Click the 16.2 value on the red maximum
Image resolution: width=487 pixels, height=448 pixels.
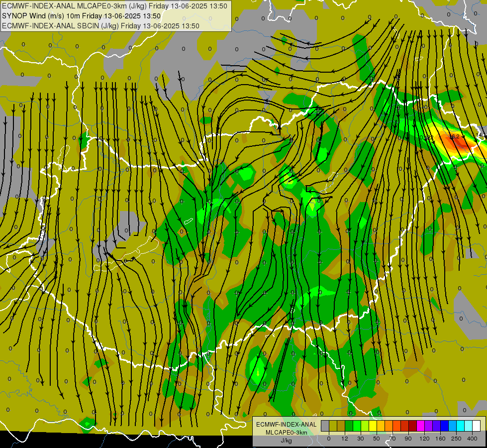[x=454, y=136]
